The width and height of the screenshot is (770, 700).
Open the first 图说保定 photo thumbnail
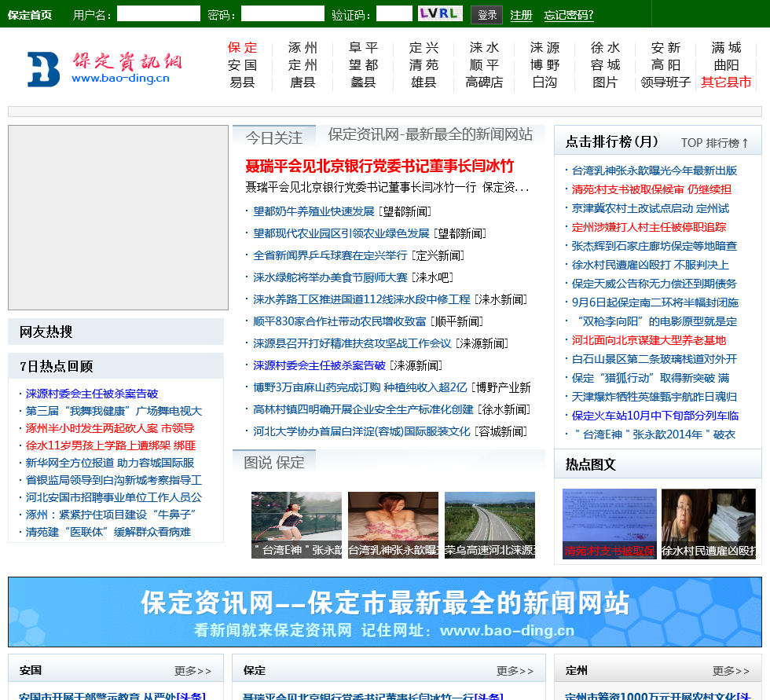point(296,525)
